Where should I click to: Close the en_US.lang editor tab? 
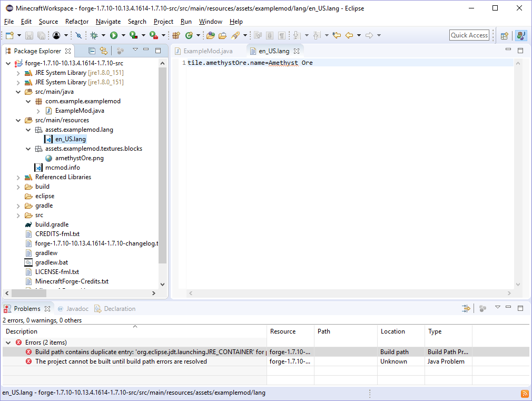coord(297,51)
